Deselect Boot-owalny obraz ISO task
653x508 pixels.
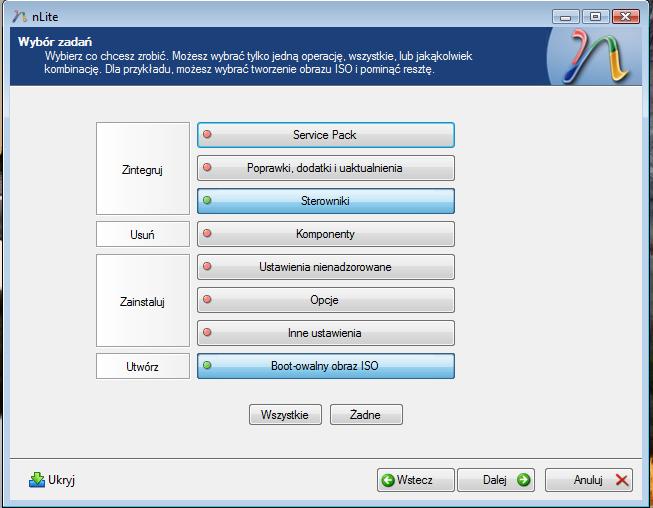326,366
